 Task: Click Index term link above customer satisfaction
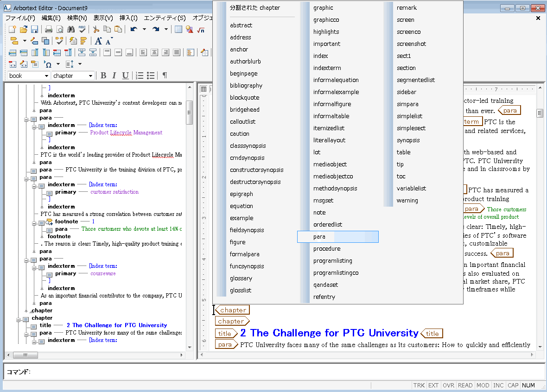(x=103, y=184)
